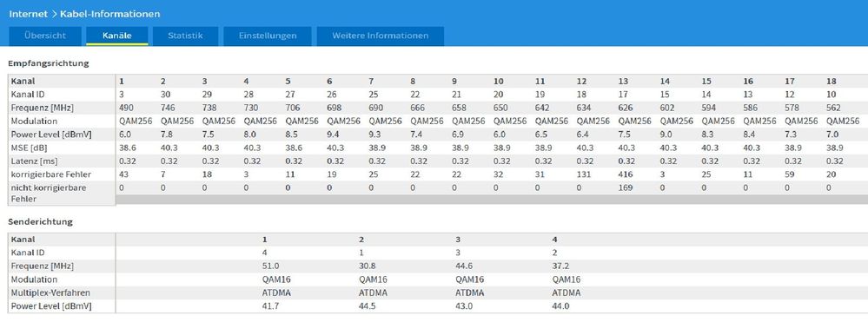Click Kanal ID value 30 in Empfangsrichtung

coord(165,95)
